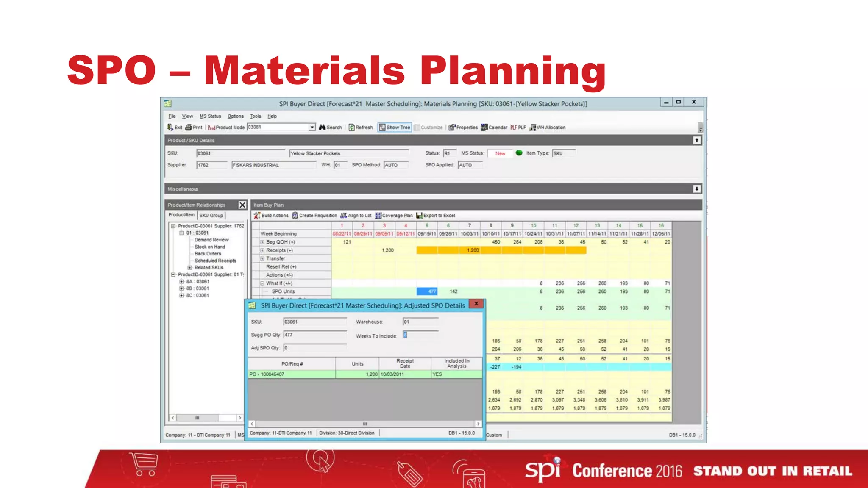Click the Build Actions icon
The image size is (868, 488).
coord(257,216)
